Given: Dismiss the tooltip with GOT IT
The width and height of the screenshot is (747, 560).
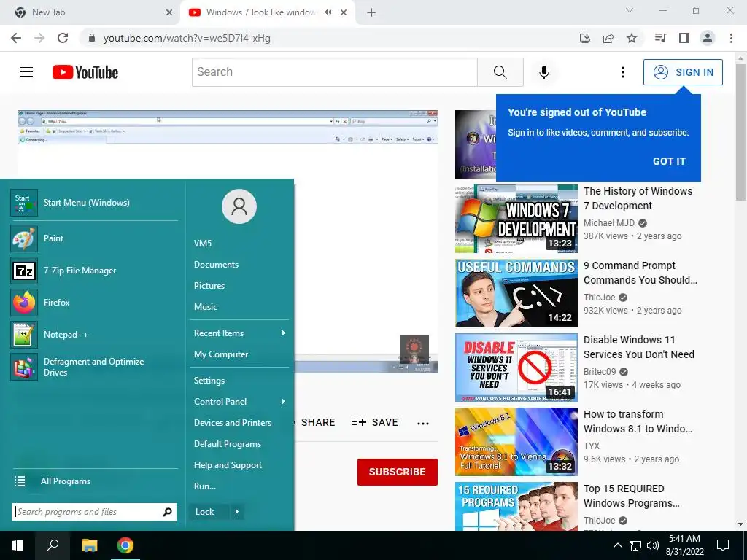Looking at the screenshot, I should pyautogui.click(x=669, y=161).
